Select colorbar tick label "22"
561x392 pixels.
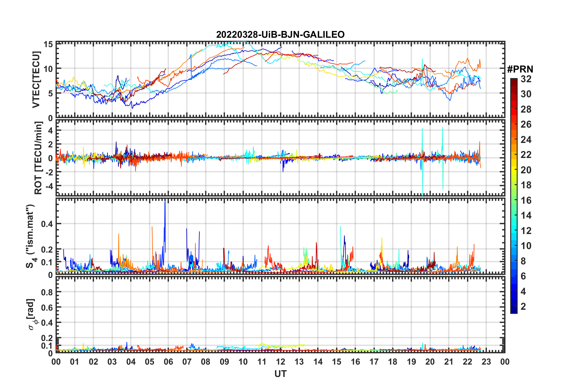[x=526, y=155]
